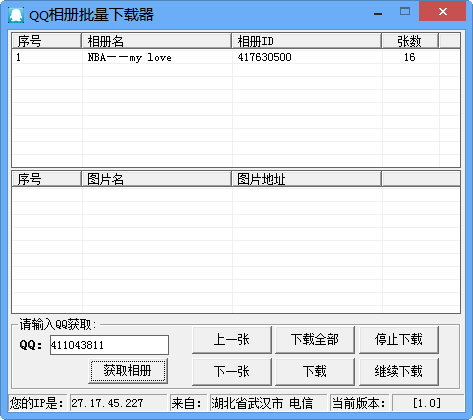This screenshot has height=420, width=473.
Task: Click the 下一张 button
Action: point(232,371)
